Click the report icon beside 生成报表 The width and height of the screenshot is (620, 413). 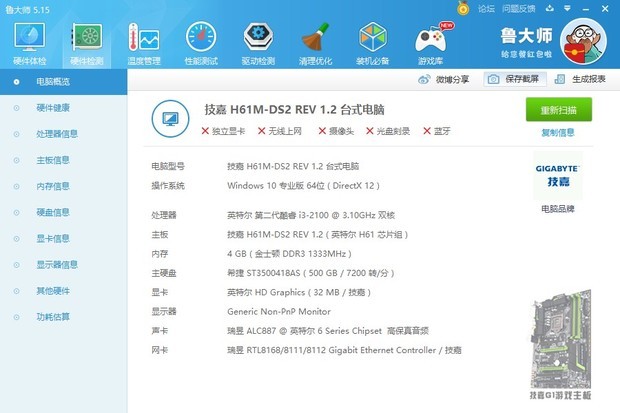[x=560, y=79]
